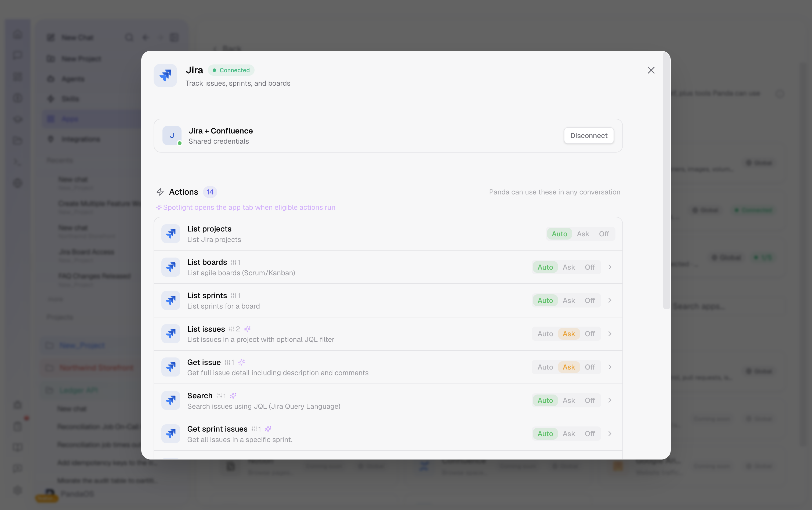Click the spotlight sparkle icon next to Search
812x510 pixels.
233,396
